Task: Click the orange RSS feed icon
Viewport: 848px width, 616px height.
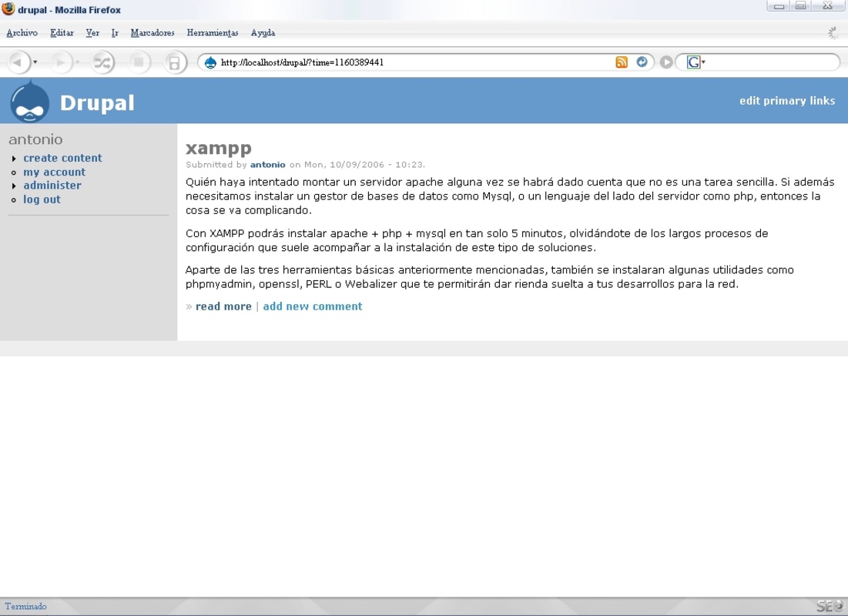Action: [622, 62]
